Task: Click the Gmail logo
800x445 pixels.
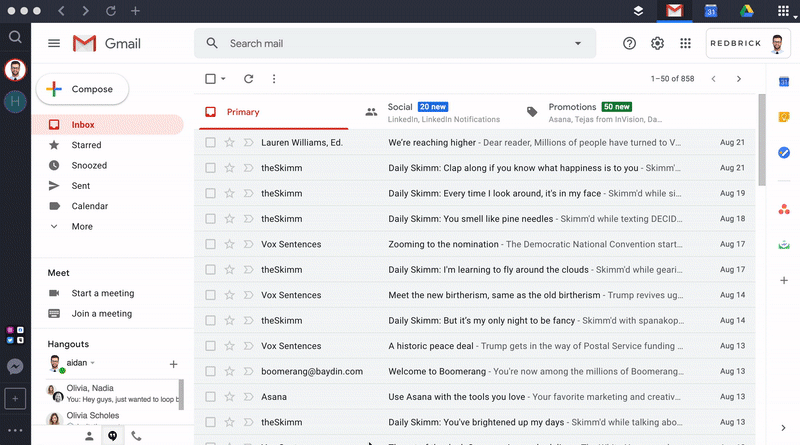Action: (x=107, y=43)
